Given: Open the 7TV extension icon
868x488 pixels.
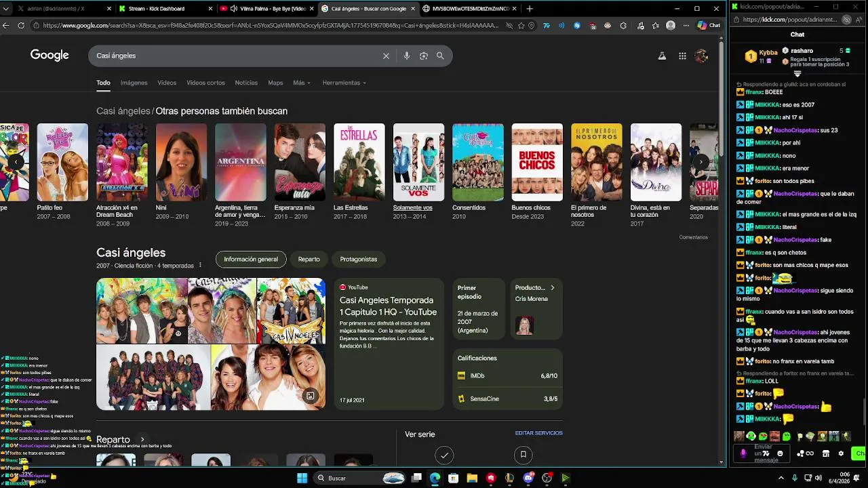Looking at the screenshot, I should (x=547, y=26).
